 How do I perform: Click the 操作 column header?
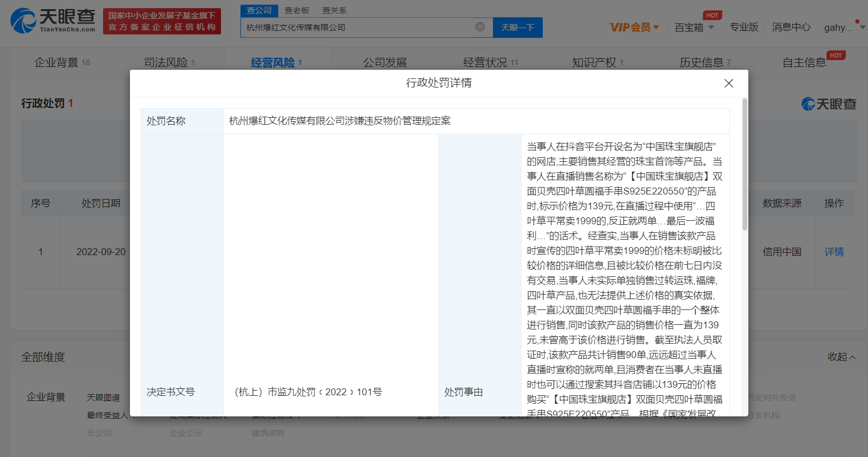coord(834,204)
